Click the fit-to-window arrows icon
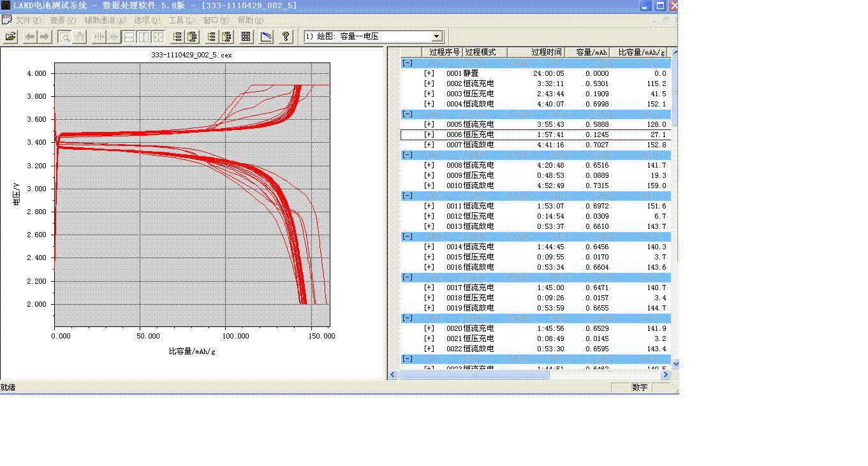Viewport: 868px width, 466px height. [158, 37]
